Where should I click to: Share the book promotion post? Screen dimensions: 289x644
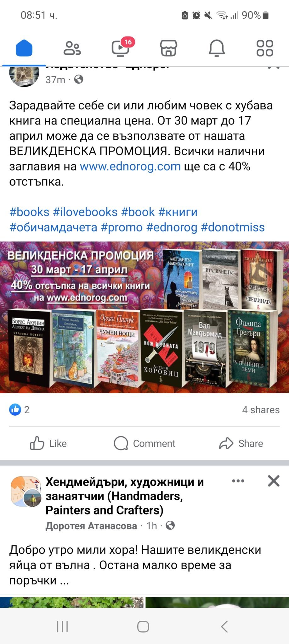pos(241,443)
